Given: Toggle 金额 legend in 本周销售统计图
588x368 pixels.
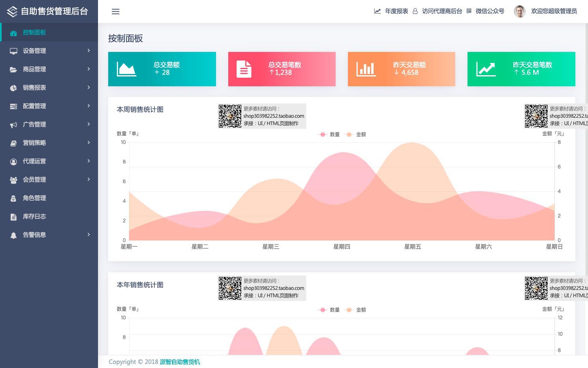Looking at the screenshot, I should coord(356,135).
